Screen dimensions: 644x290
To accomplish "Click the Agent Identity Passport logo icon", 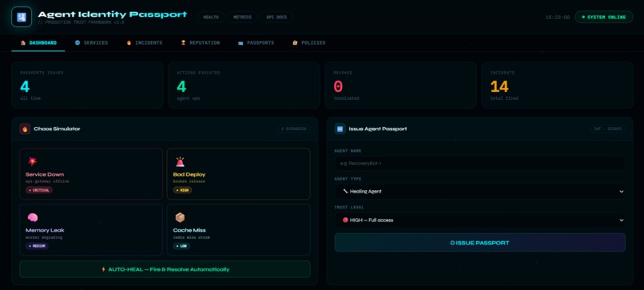I will [x=22, y=18].
